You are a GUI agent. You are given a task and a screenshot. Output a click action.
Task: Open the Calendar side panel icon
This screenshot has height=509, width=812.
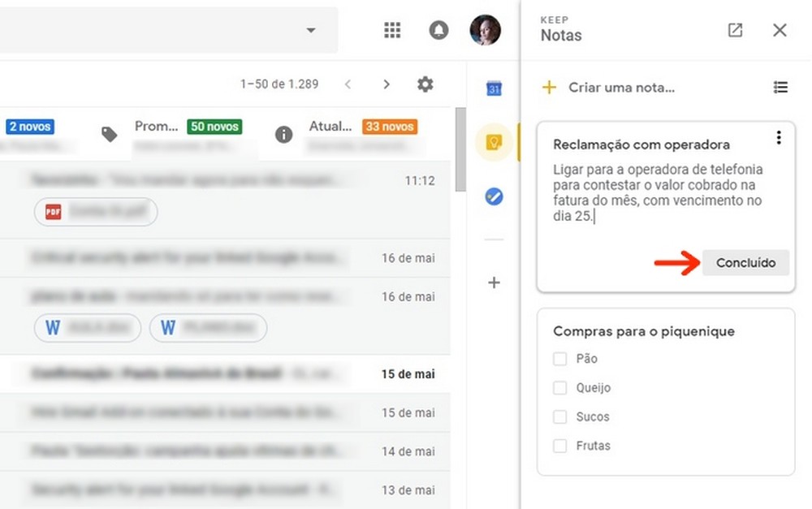(x=494, y=88)
